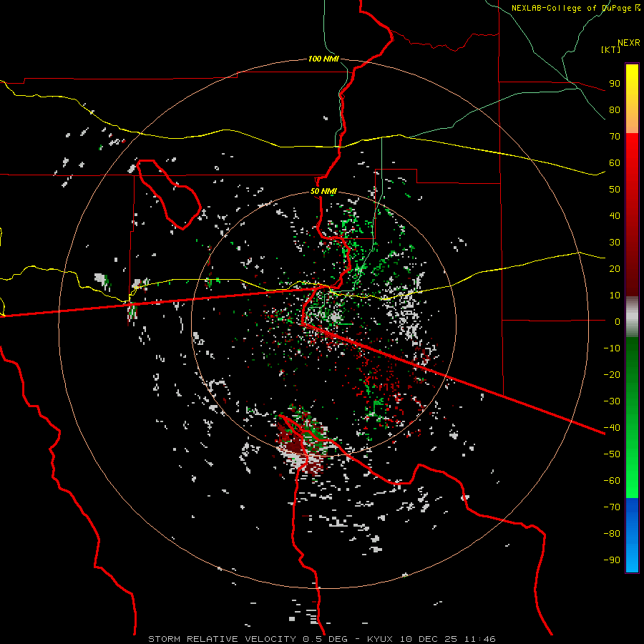Select the 80 value on velocity scale
Image resolution: width=644 pixels, height=644 pixels.
click(615, 110)
